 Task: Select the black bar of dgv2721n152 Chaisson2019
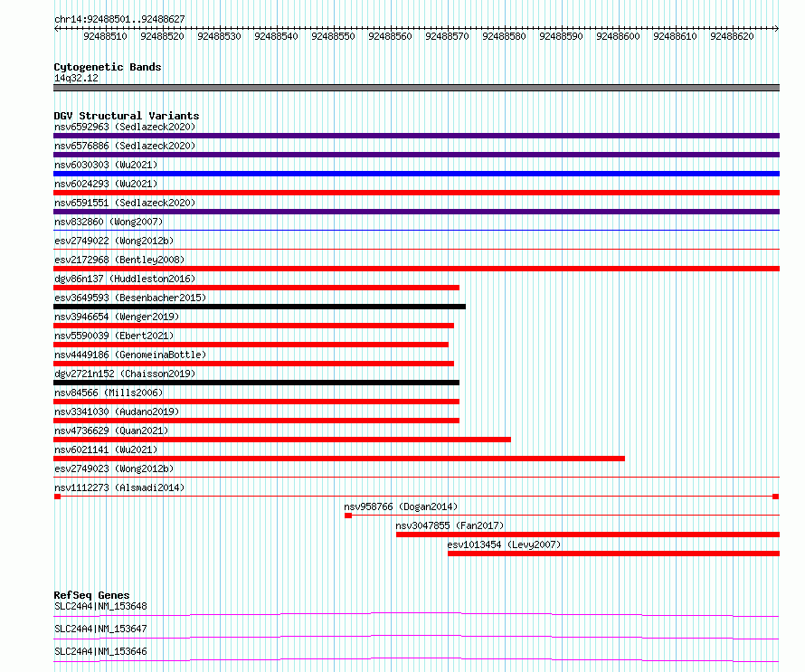[x=256, y=383]
